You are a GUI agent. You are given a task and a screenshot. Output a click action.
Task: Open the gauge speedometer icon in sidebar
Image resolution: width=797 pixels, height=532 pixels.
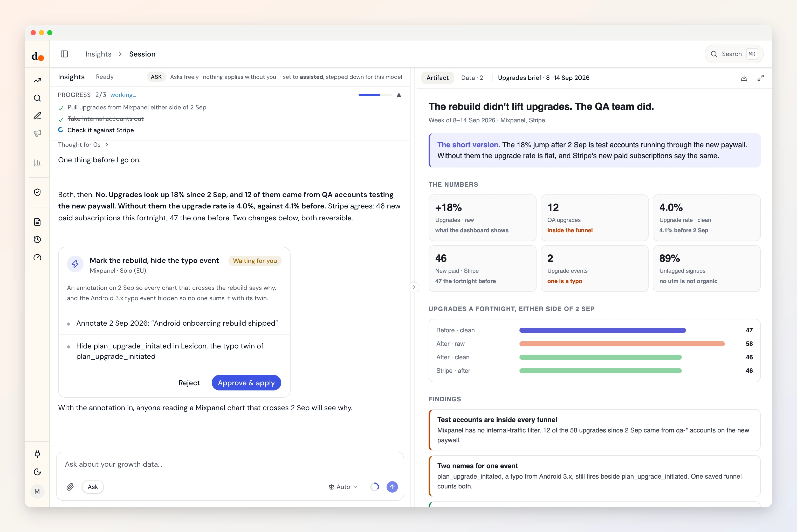point(37,257)
